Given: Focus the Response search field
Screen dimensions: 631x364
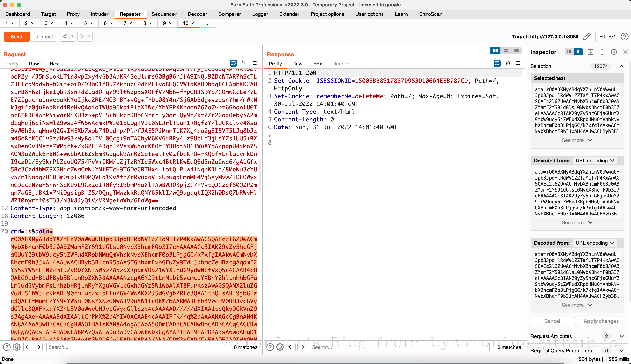Looking at the screenshot, I should 399,347.
